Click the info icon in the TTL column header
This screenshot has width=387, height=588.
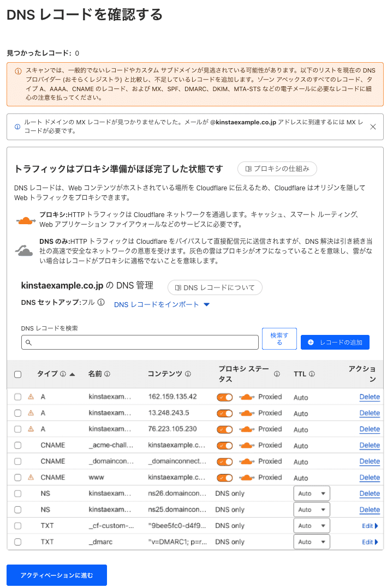(x=312, y=374)
